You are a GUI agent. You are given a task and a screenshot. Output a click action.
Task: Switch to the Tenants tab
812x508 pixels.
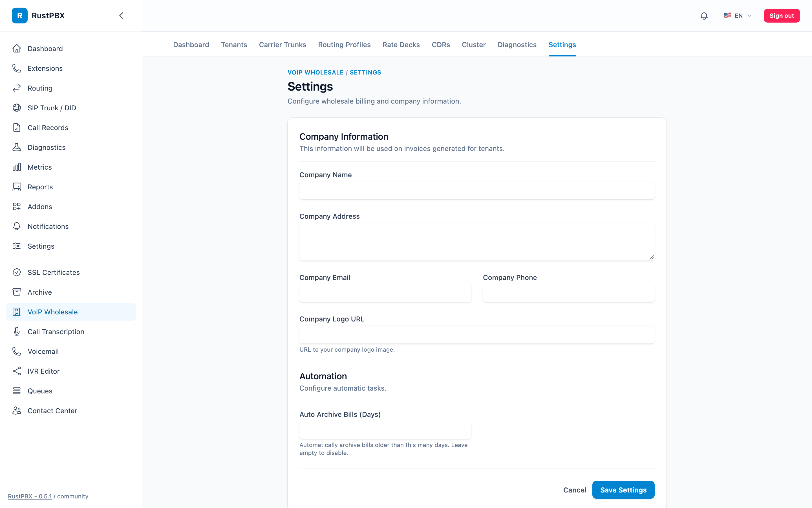click(234, 45)
